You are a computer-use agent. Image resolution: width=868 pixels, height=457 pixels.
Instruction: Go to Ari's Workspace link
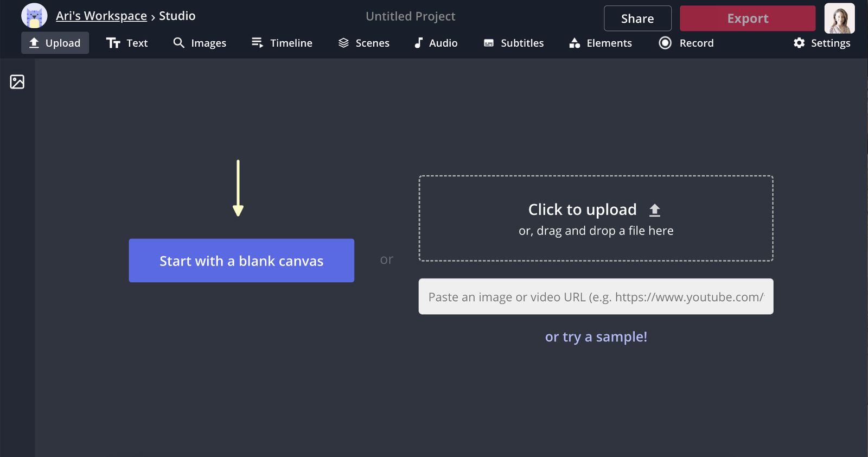click(101, 16)
